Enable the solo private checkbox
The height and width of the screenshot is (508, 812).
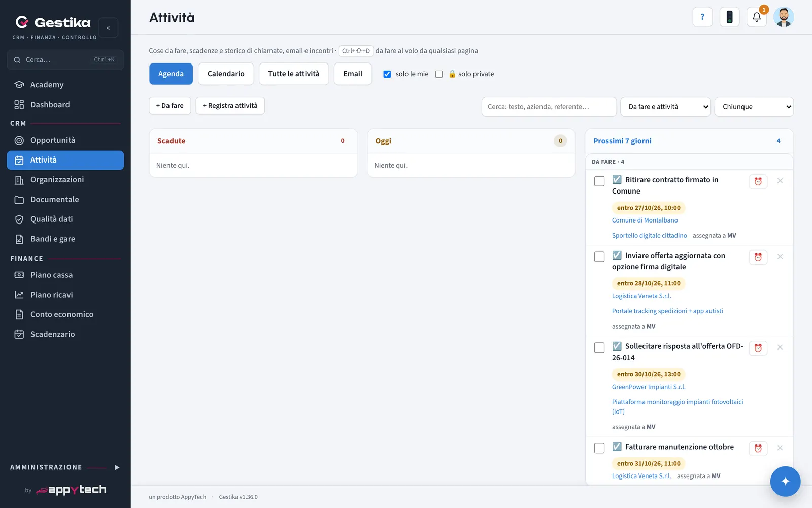[x=439, y=74]
